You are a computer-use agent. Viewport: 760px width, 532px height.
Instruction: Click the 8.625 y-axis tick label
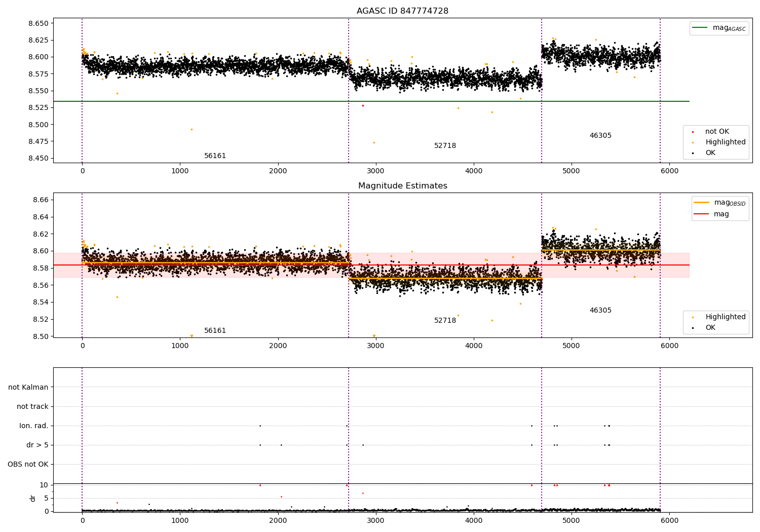coord(39,40)
